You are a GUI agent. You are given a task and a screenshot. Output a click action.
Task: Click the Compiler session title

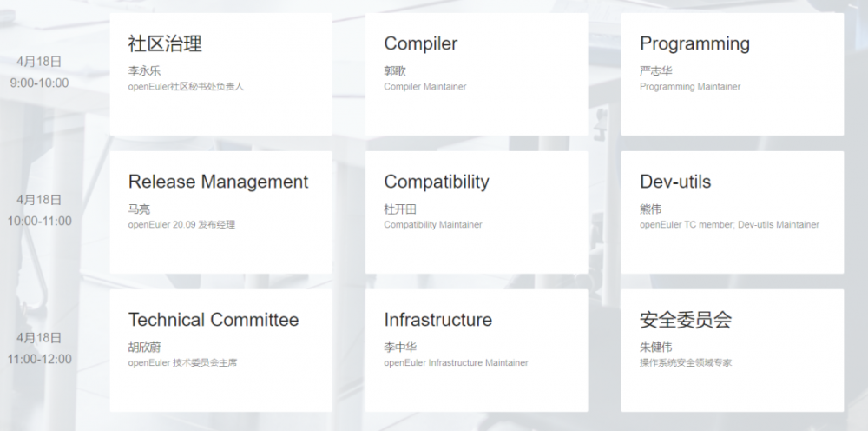click(420, 43)
